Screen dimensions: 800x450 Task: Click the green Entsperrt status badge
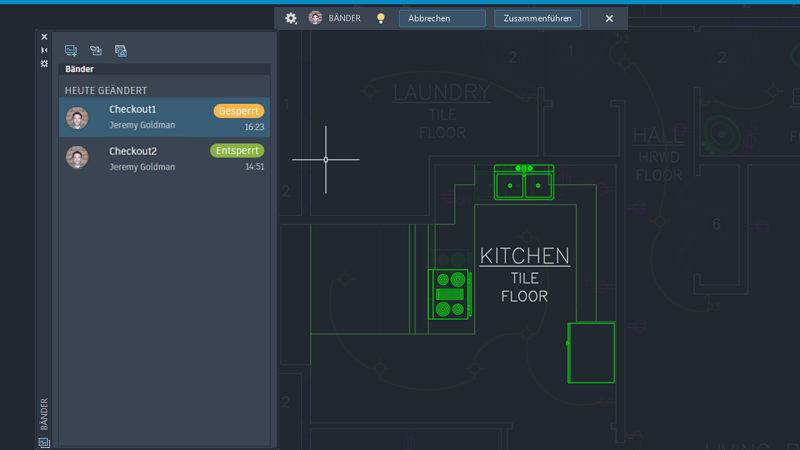(237, 151)
